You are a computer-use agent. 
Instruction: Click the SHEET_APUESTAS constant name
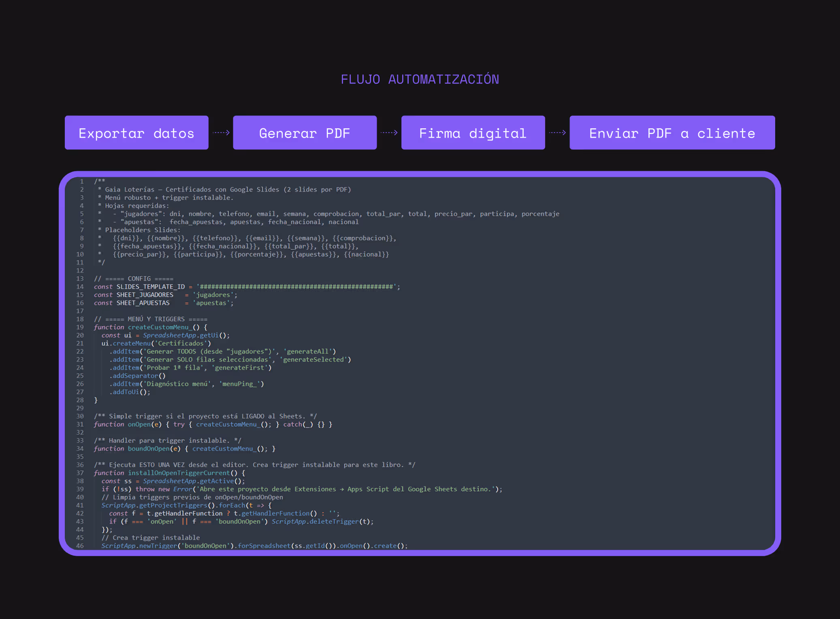[143, 303]
